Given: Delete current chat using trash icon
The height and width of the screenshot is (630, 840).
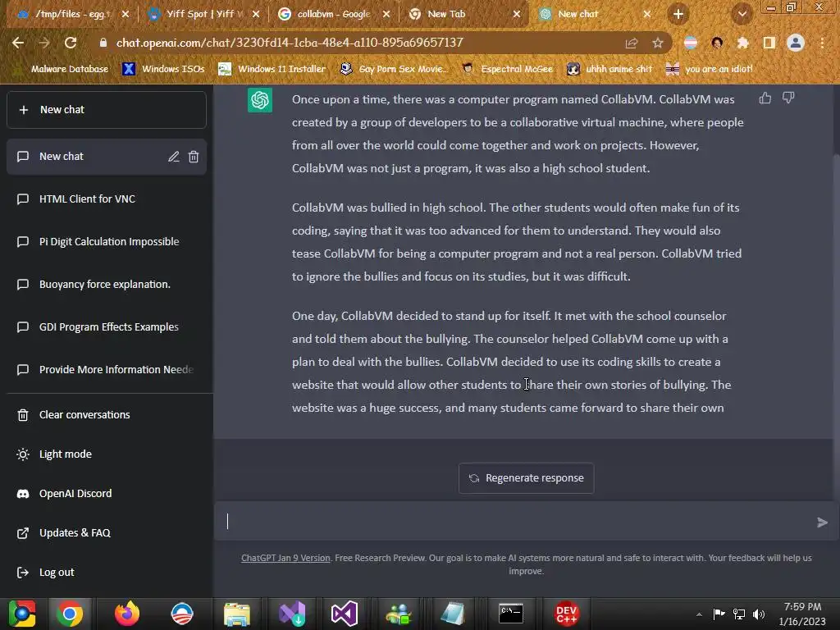Looking at the screenshot, I should click(194, 157).
